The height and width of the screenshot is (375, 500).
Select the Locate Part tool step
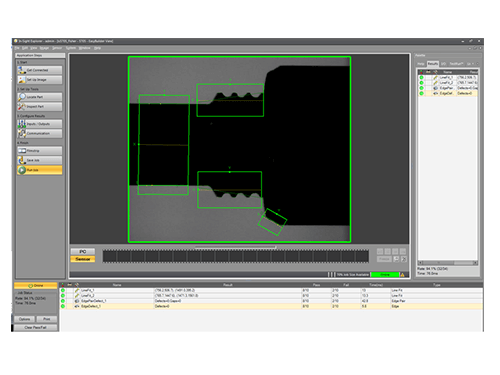(x=40, y=97)
